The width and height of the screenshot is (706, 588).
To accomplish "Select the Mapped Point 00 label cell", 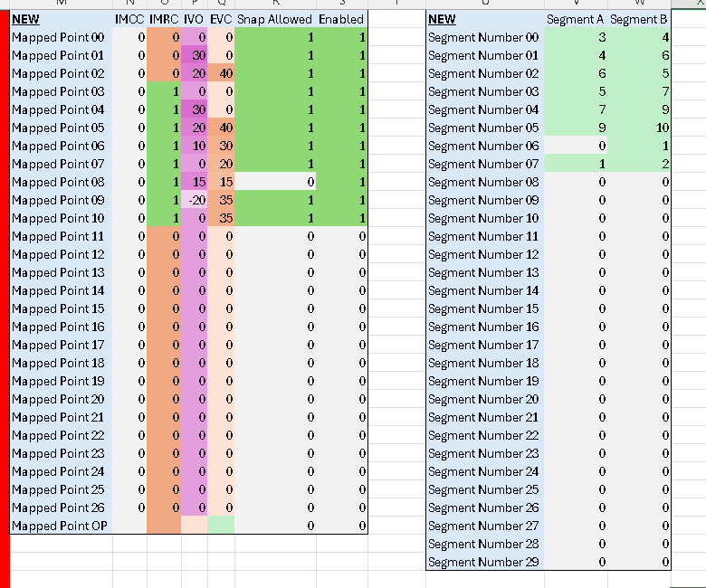I will pyautogui.click(x=62, y=37).
